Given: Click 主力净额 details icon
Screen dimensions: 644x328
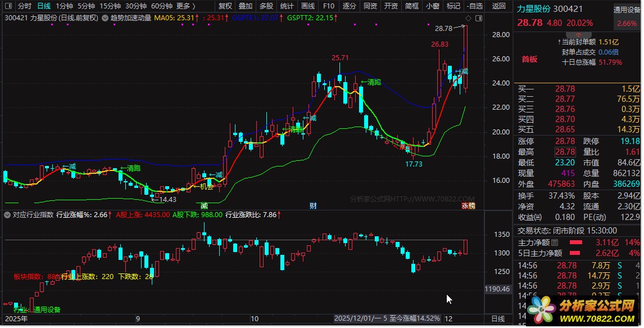Looking at the screenshot, I should [555, 242].
